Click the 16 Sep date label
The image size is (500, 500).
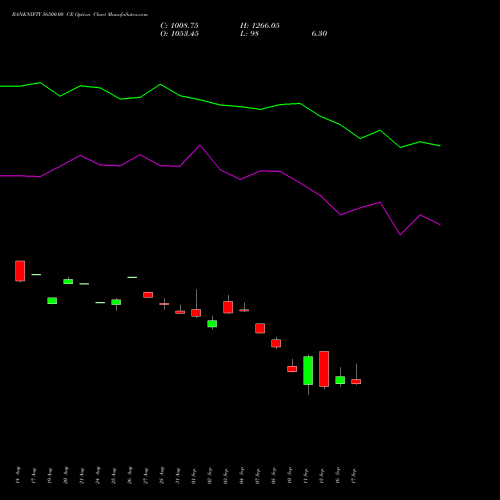338,475
